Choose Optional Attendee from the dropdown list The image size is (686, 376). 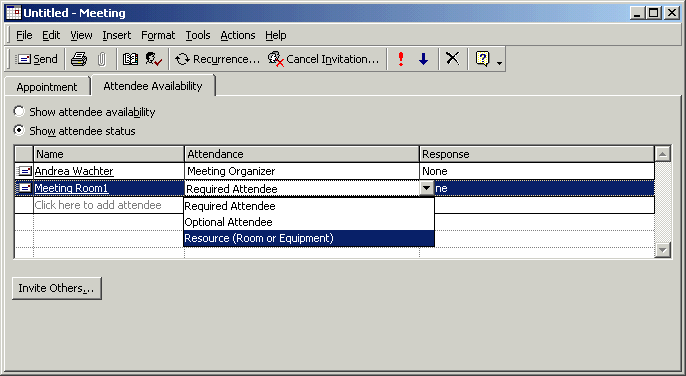point(309,222)
